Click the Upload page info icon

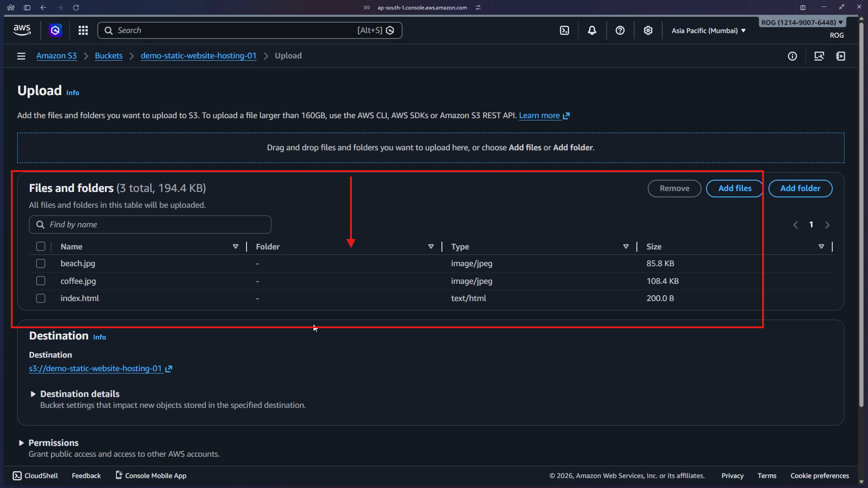73,93
